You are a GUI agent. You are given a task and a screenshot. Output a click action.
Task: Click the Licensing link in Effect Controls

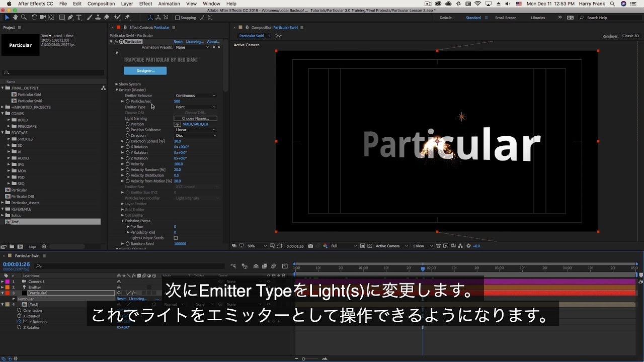(x=195, y=42)
